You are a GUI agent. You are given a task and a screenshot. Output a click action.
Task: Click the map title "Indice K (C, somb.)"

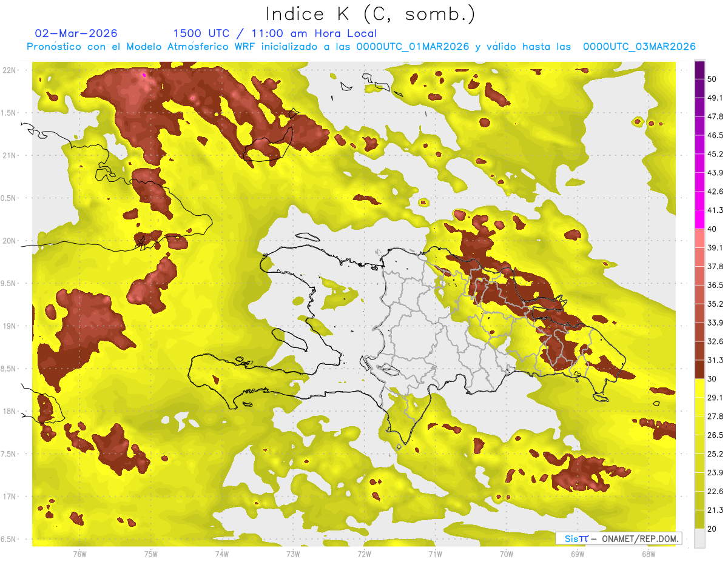click(x=371, y=14)
